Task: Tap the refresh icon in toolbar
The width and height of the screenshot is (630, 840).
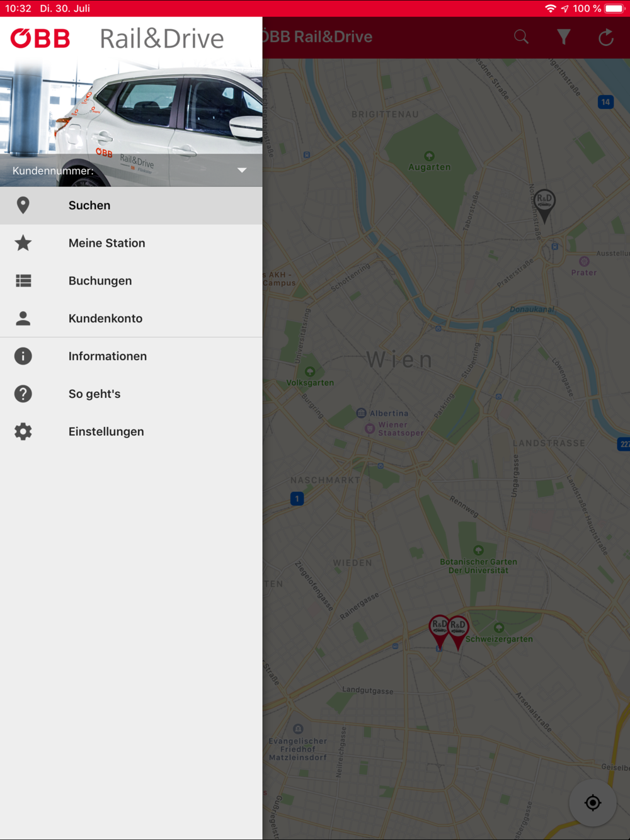Action: pyautogui.click(x=606, y=38)
